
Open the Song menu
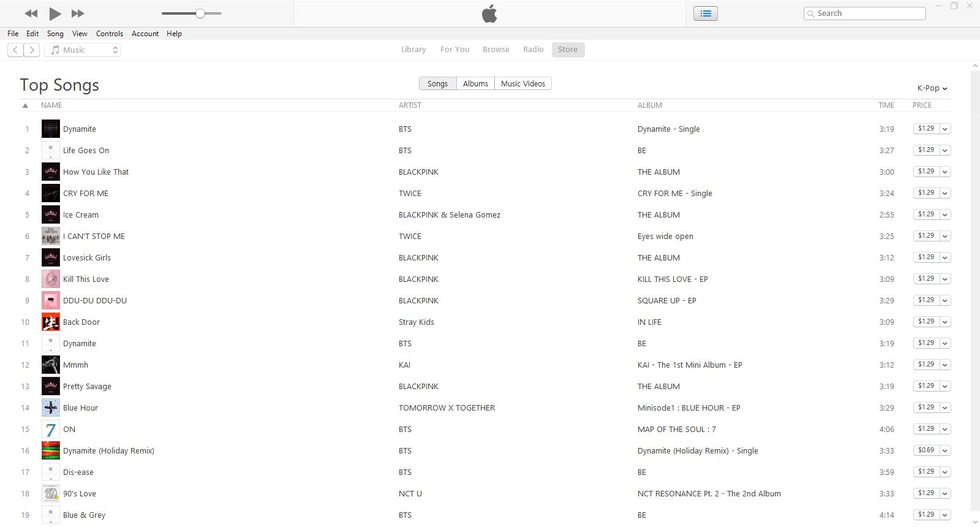click(55, 34)
